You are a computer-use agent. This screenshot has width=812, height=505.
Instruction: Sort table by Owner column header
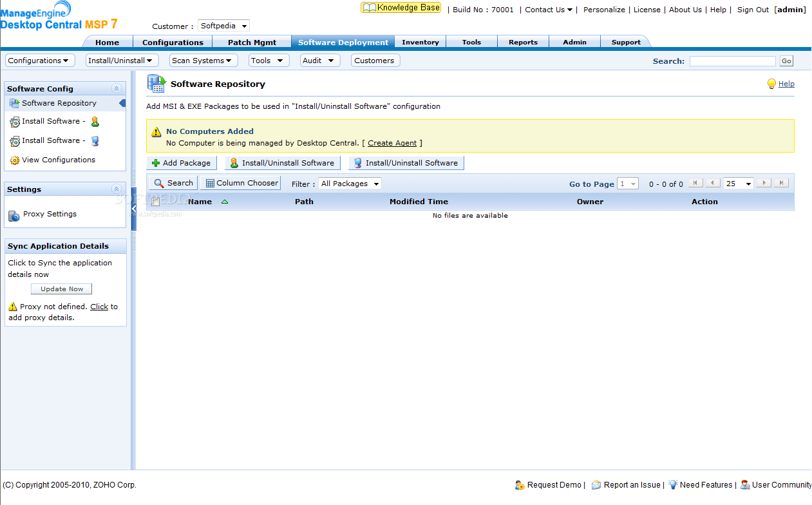[590, 202]
